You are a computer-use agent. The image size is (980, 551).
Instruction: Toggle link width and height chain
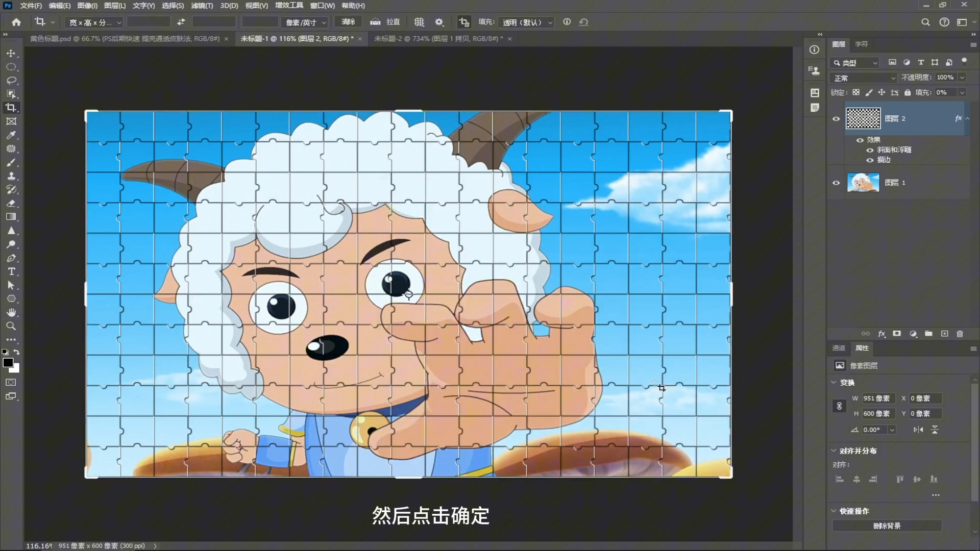pyautogui.click(x=839, y=406)
